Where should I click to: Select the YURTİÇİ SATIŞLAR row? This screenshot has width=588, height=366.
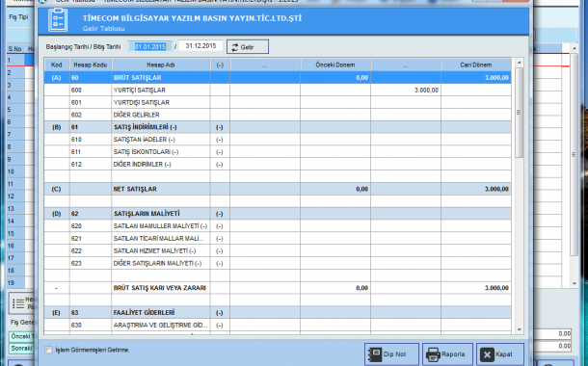278,90
